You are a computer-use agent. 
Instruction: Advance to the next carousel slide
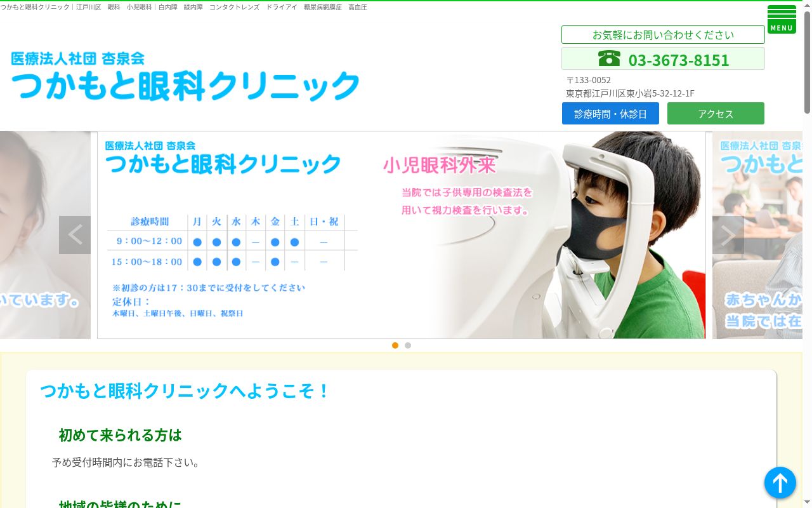tap(728, 235)
